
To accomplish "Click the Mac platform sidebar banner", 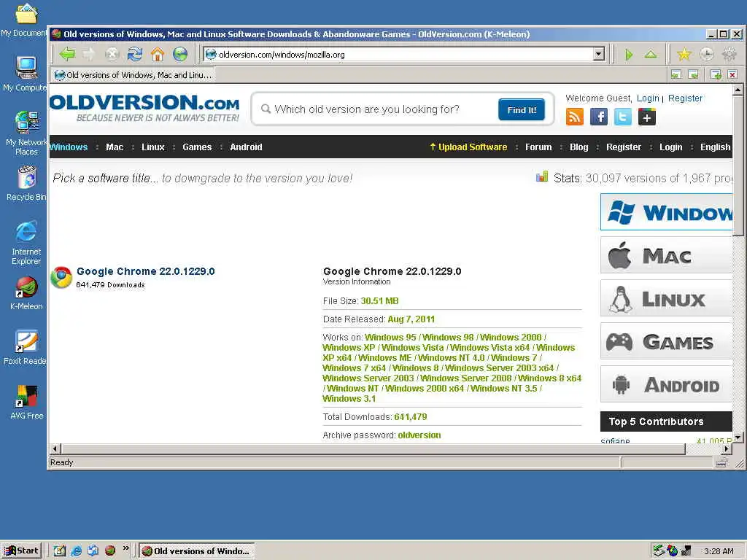I will (666, 256).
